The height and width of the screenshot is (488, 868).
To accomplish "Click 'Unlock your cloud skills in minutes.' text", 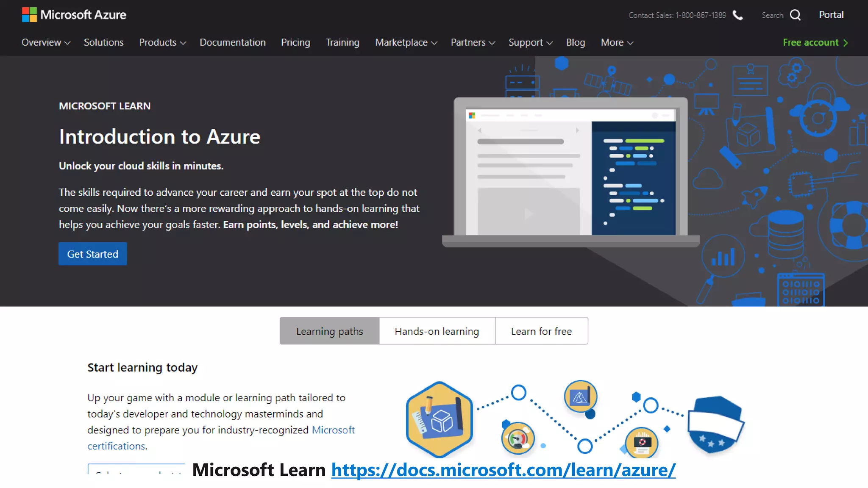I will tap(141, 166).
